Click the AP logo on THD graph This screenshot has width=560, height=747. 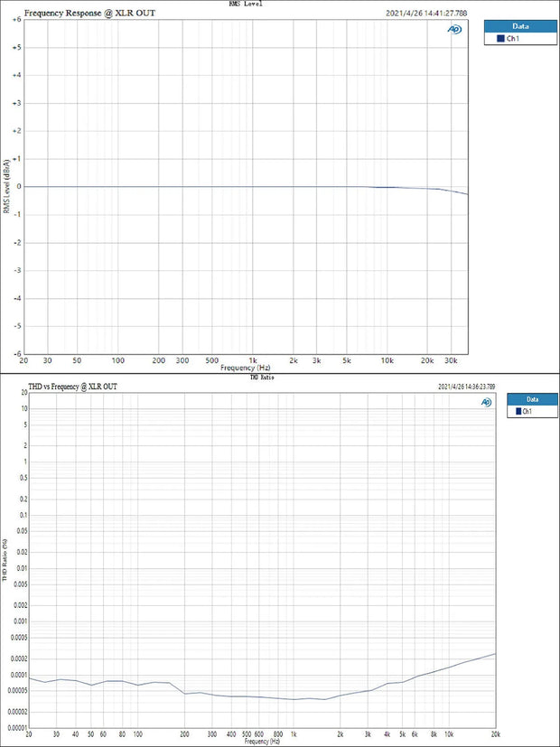[486, 402]
